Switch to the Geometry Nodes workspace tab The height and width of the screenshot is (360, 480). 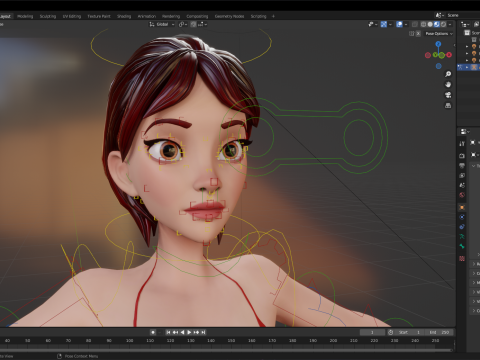click(229, 16)
